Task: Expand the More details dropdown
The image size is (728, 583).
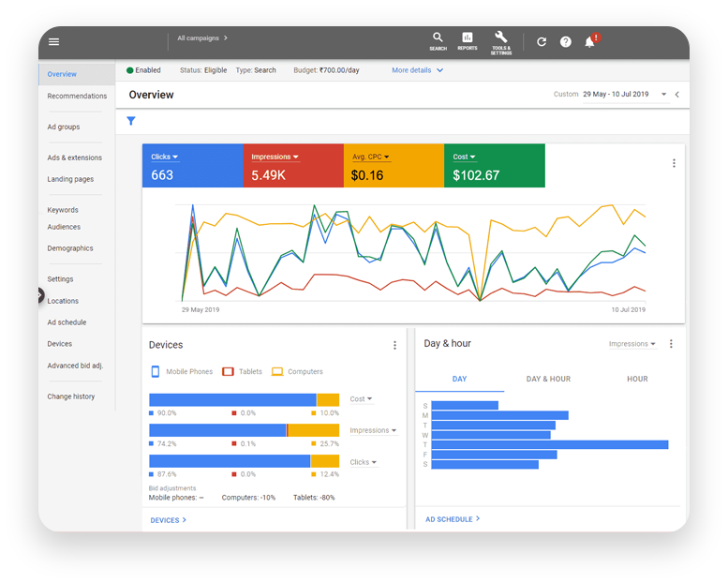Action: (417, 70)
